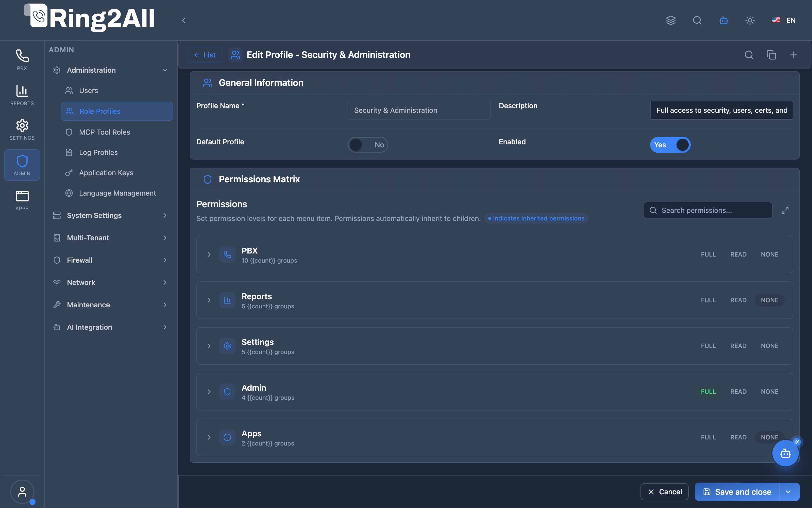Click the users icon beside General Information
This screenshot has width=812, height=508.
(x=207, y=83)
